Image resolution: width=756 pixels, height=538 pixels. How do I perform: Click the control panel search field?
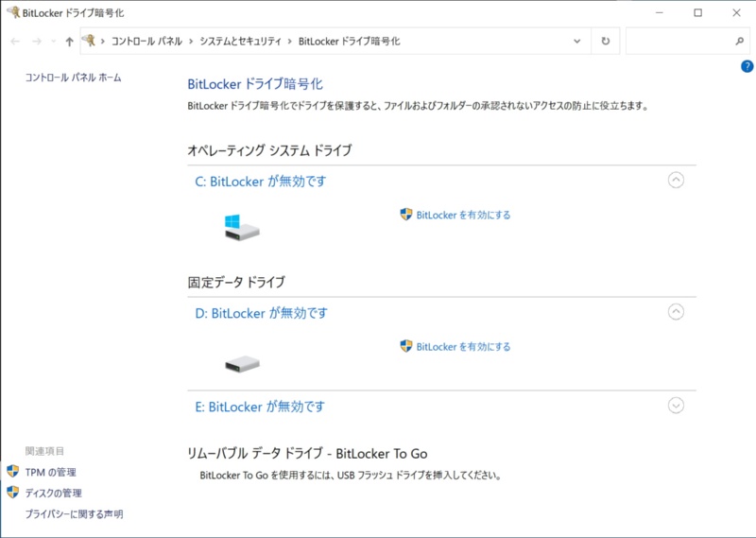[687, 41]
